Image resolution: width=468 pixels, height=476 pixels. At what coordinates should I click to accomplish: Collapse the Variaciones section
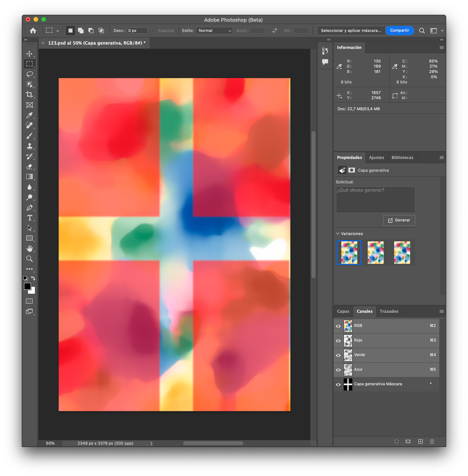(x=338, y=233)
